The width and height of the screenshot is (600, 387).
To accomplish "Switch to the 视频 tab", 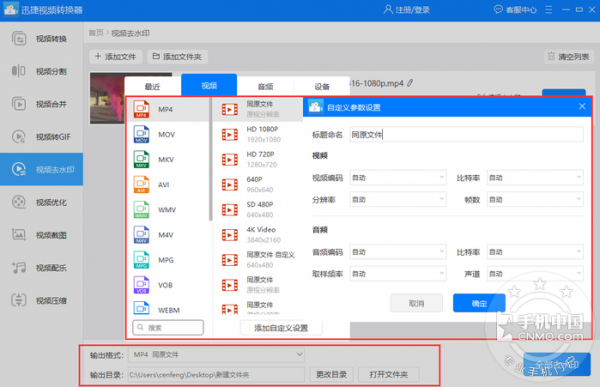I will coord(209,85).
